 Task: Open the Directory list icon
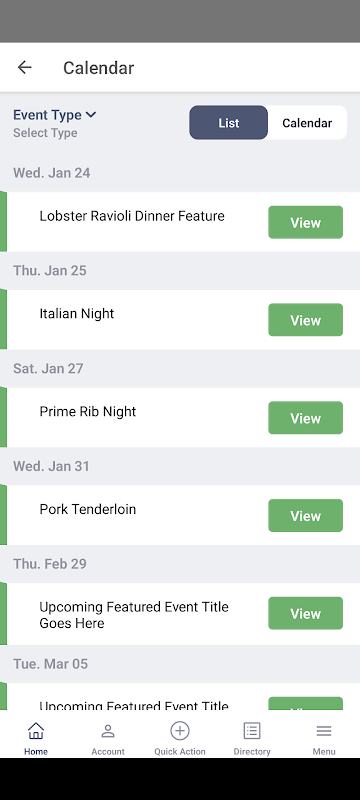coord(252,731)
